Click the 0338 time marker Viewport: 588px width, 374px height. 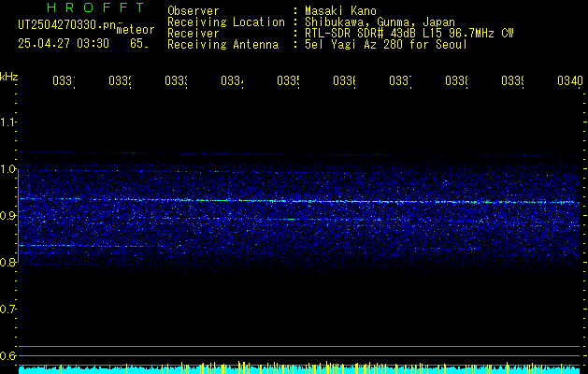coord(457,80)
